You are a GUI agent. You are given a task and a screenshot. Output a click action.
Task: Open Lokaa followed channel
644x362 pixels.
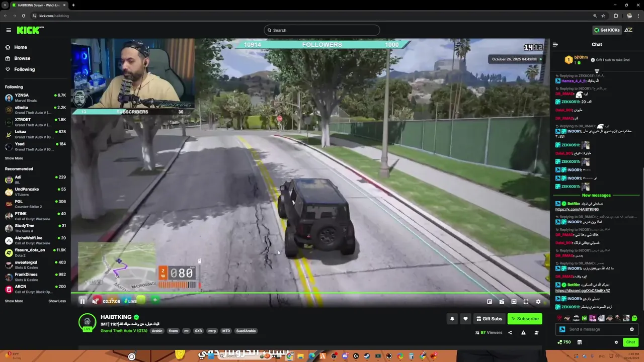point(35,134)
